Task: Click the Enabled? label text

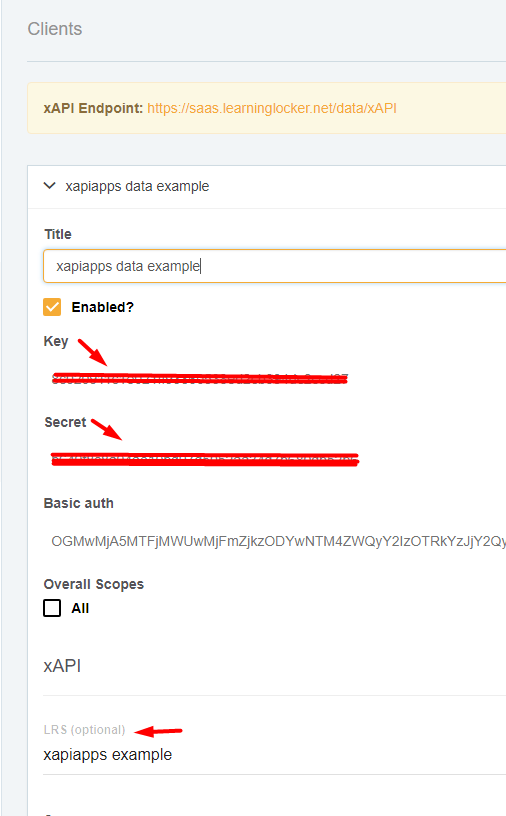Action: click(x=103, y=307)
